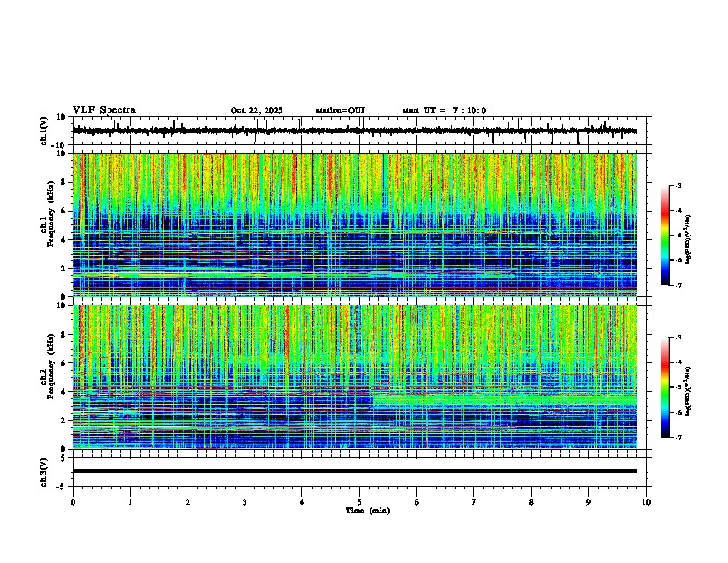Screen dimensions: 728x563
Task: Click time axis tick label "10"
Action: [646, 502]
